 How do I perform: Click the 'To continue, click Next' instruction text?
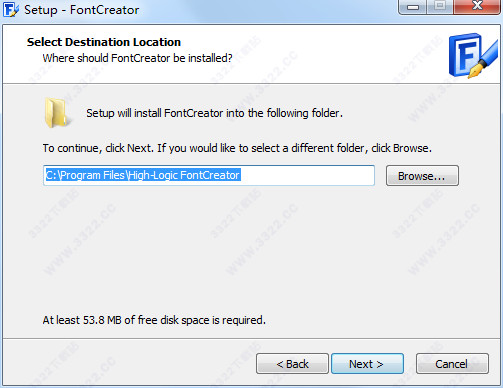[237, 148]
